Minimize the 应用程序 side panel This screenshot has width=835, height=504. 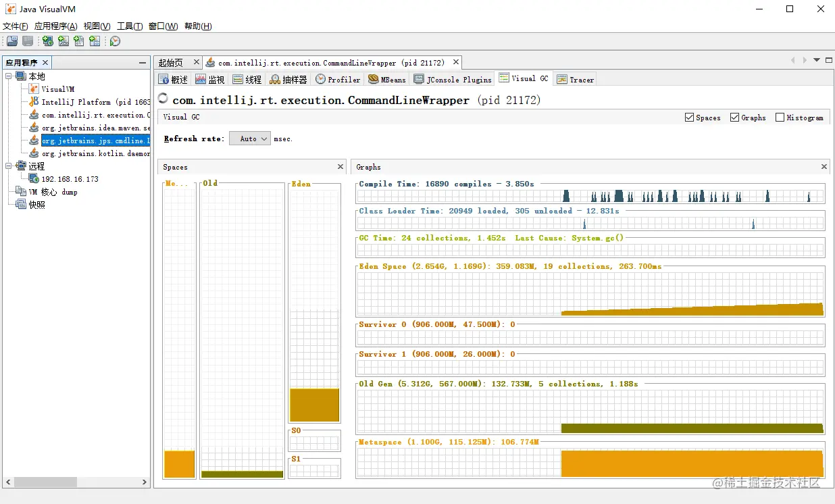(x=143, y=63)
